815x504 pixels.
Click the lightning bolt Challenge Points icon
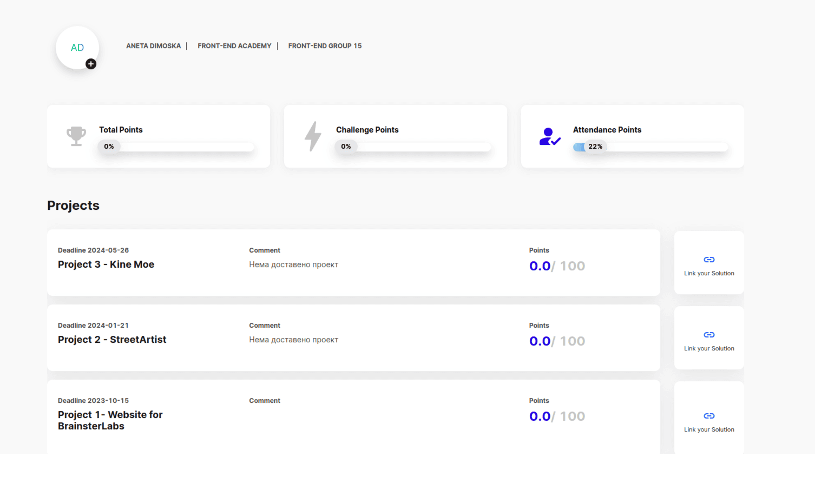point(313,136)
